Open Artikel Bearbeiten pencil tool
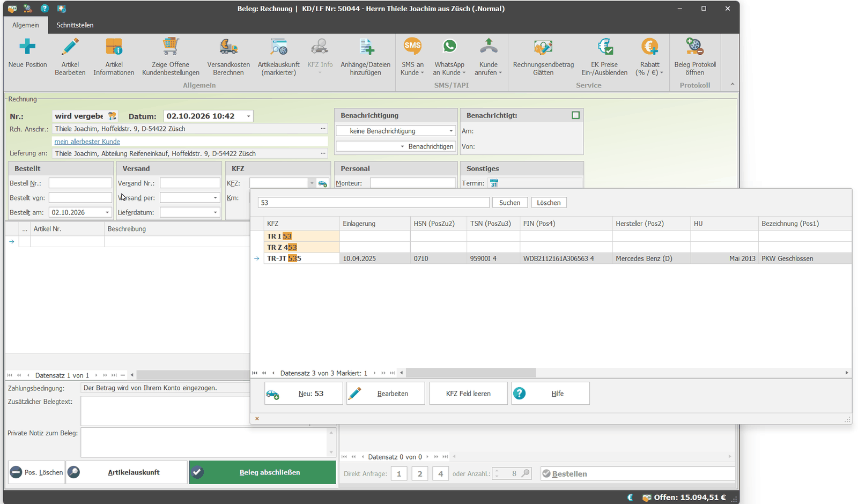The height and width of the screenshot is (504, 858). point(70,47)
